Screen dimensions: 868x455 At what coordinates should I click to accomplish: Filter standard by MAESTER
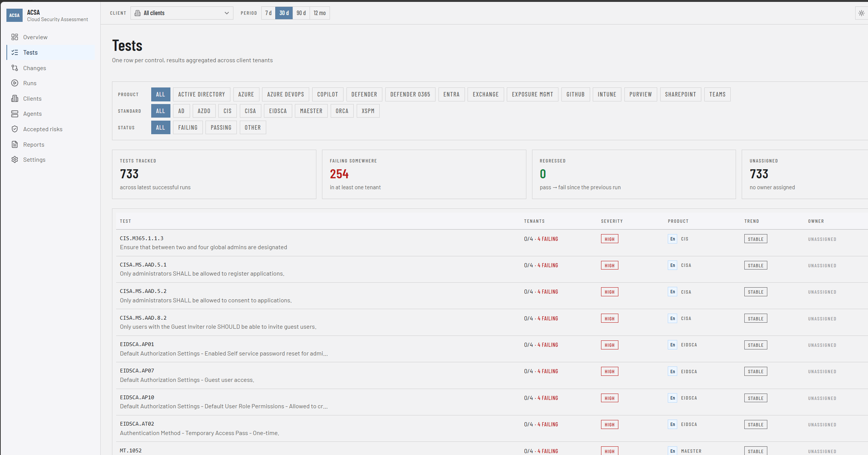coord(311,111)
